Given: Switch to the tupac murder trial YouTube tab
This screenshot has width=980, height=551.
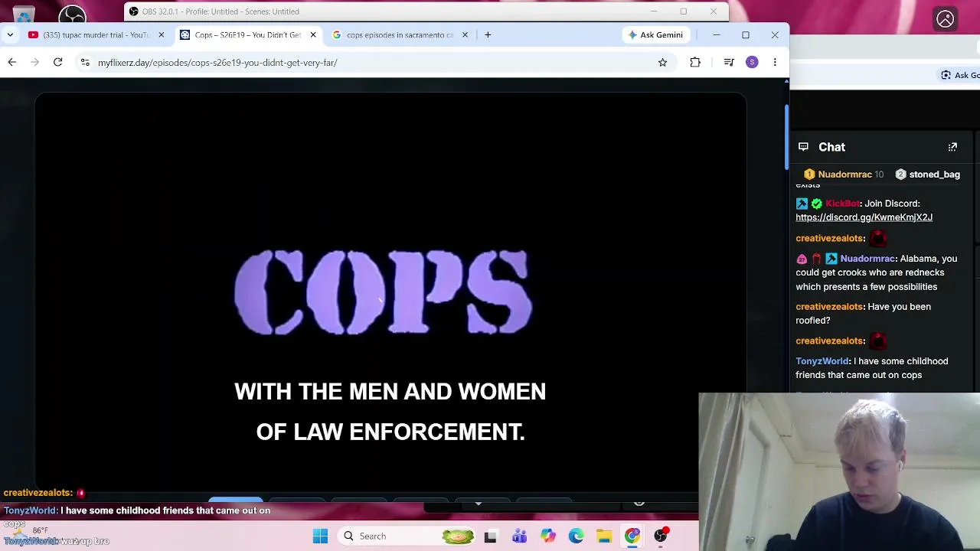Looking at the screenshot, I should pos(96,34).
